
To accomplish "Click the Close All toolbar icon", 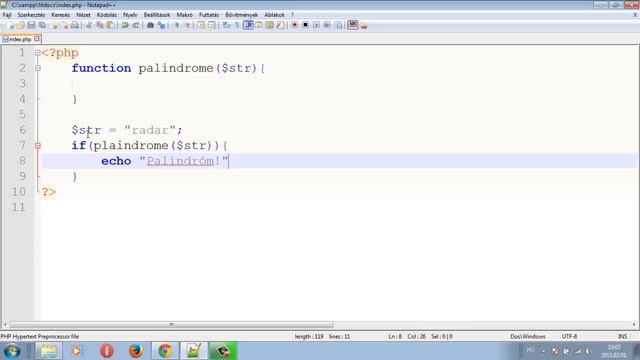I will [x=65, y=25].
